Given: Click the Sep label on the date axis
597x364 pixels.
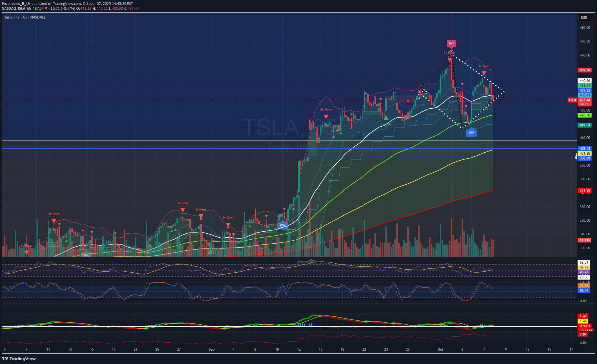Looking at the screenshot, I should point(211,349).
